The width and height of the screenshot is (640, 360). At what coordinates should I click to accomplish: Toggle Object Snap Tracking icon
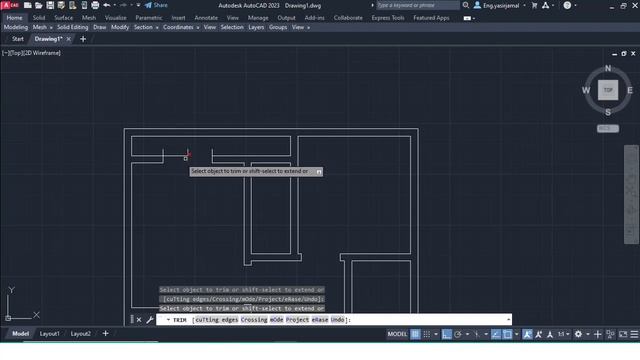click(x=496, y=334)
